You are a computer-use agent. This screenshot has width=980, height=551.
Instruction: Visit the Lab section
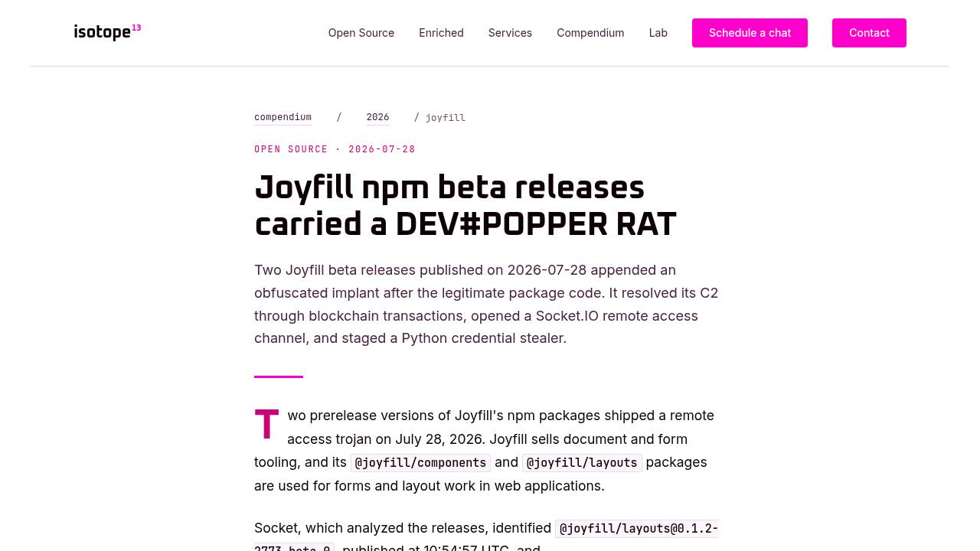(658, 33)
